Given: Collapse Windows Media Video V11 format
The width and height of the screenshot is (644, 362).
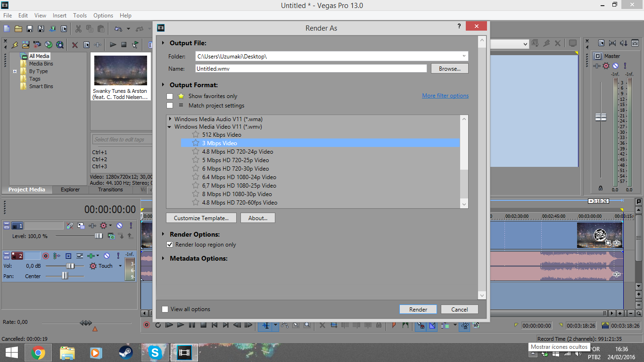Looking at the screenshot, I should [x=170, y=127].
